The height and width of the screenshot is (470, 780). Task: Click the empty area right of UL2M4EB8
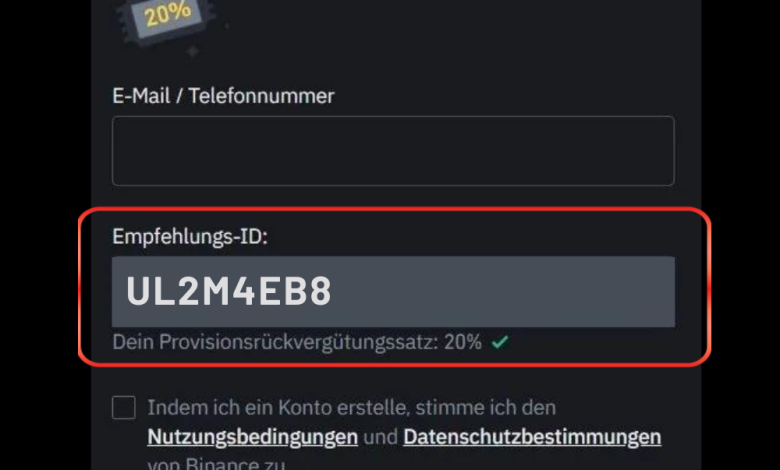pyautogui.click(x=502, y=291)
